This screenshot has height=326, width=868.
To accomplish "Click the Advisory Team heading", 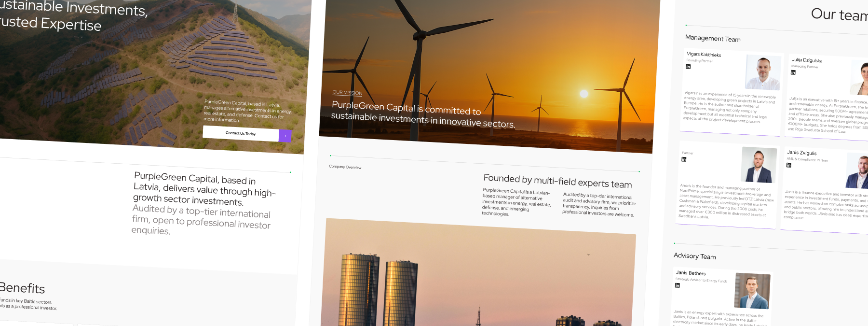I will (694, 256).
